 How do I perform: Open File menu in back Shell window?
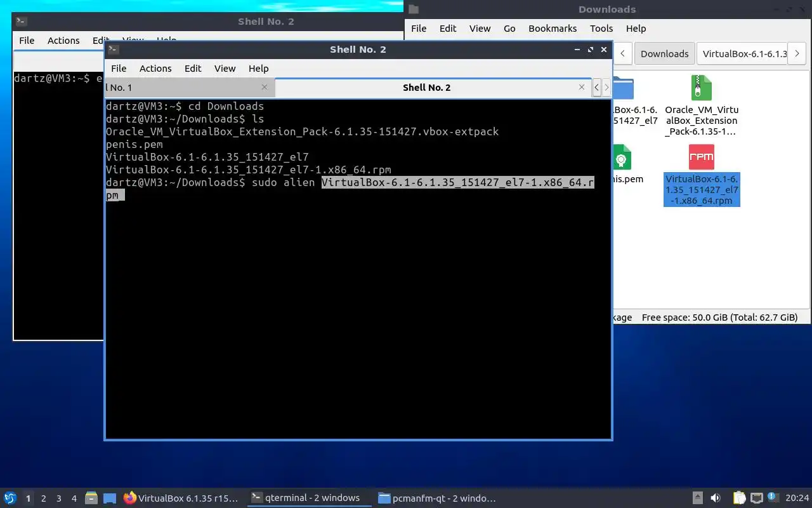coord(27,40)
